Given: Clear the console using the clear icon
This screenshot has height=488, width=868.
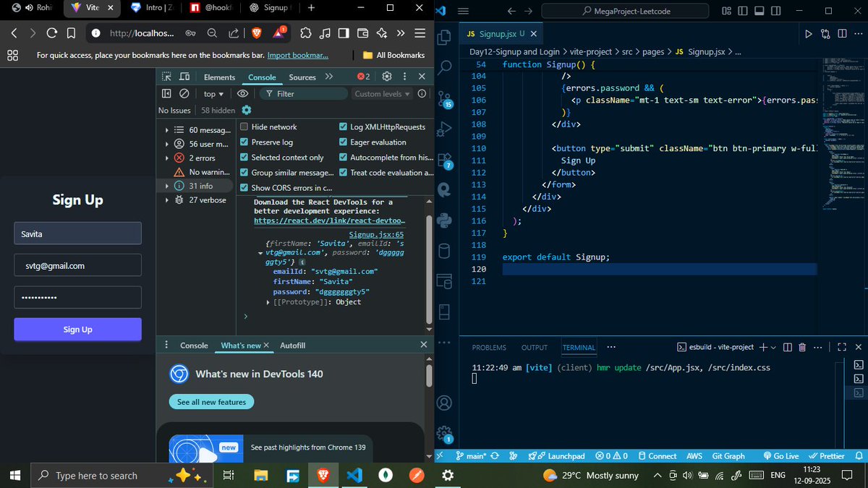Looking at the screenshot, I should pos(184,93).
